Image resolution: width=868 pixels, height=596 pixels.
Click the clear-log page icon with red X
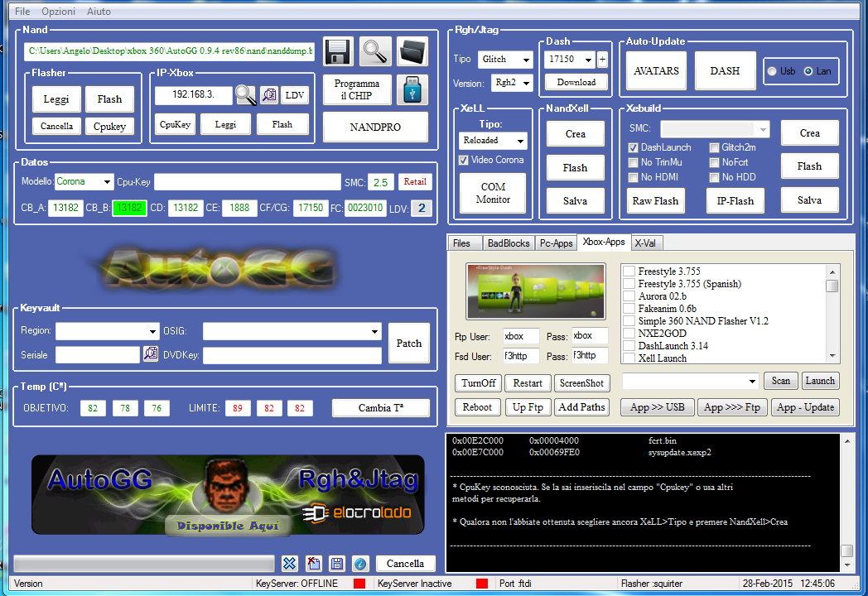[314, 564]
